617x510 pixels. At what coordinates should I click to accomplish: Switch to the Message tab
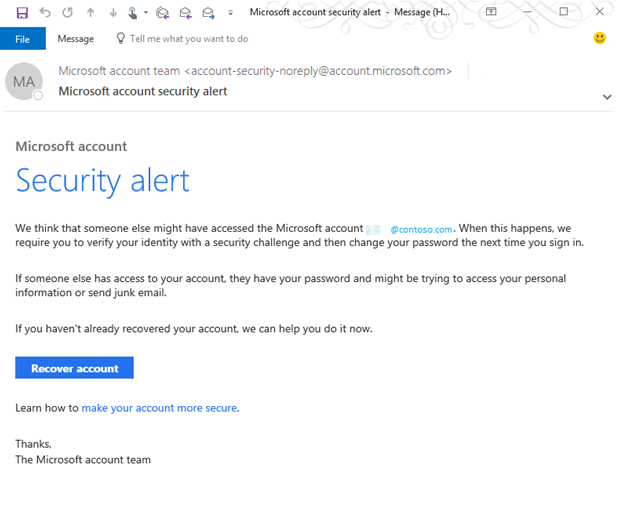pos(75,39)
